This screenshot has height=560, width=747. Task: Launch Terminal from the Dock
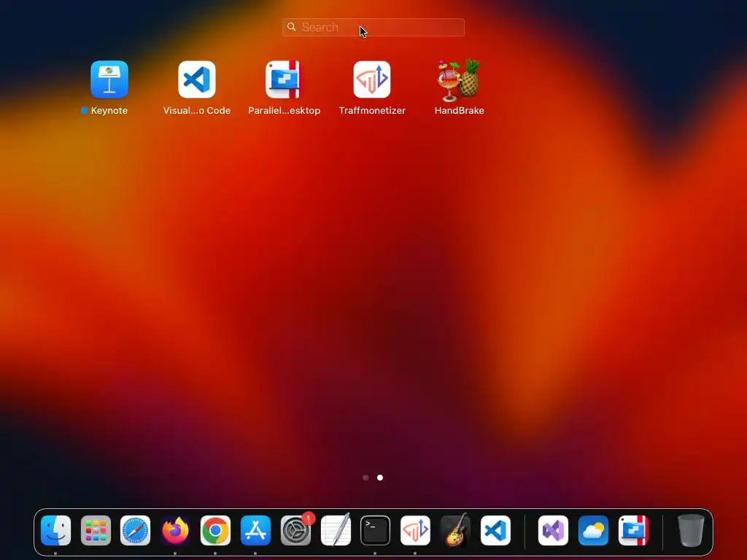click(376, 530)
